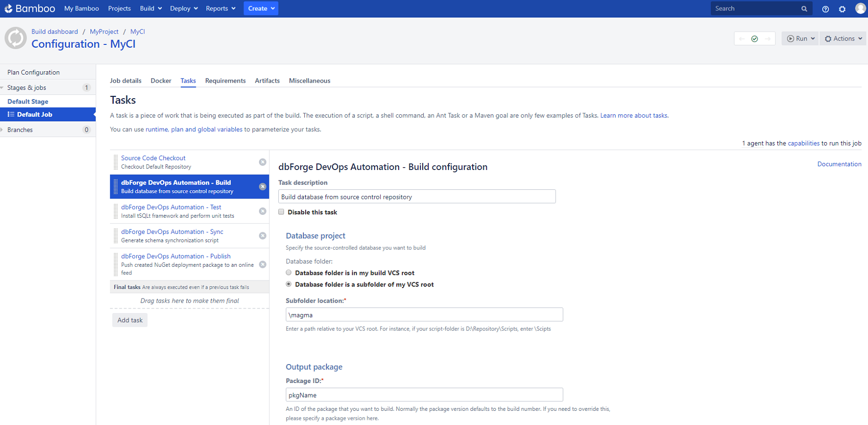868x425 pixels.
Task: Click the Stages & jobs count badge
Action: point(86,88)
